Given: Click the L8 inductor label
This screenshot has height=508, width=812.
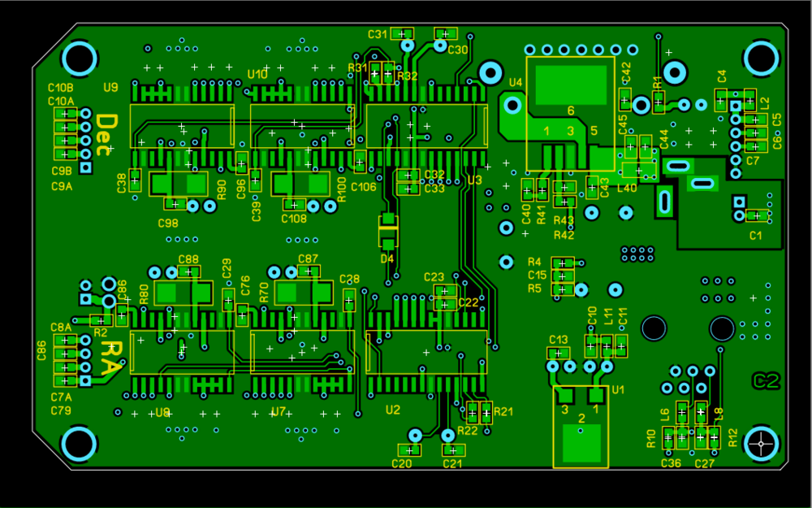Looking at the screenshot, I should click(719, 413).
